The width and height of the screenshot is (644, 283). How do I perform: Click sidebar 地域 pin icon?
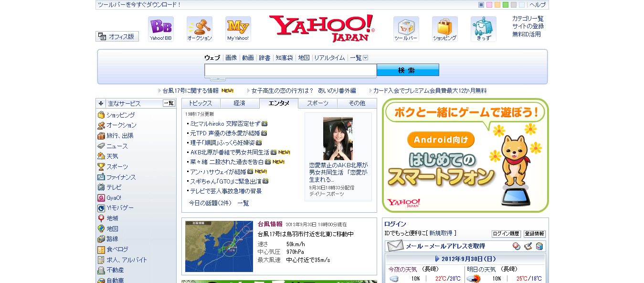(101, 218)
